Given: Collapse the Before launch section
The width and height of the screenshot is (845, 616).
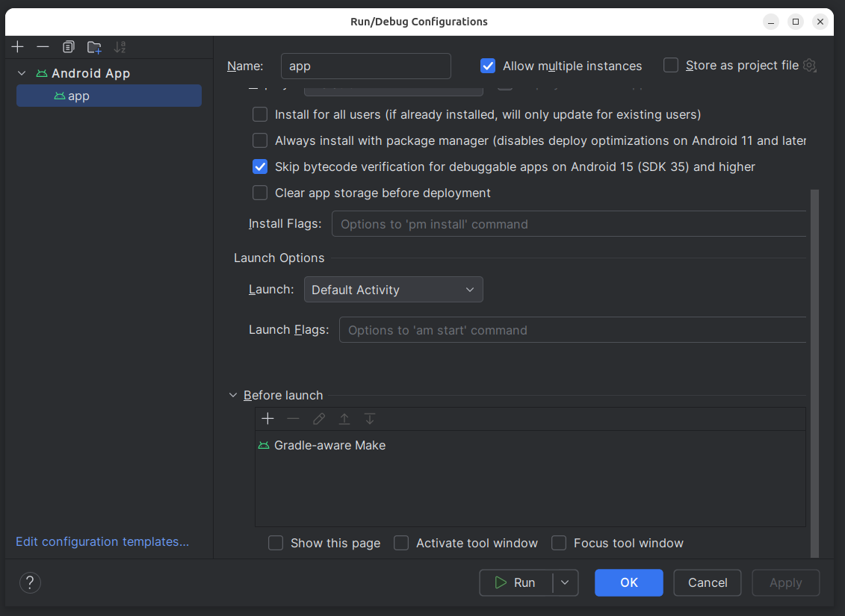Looking at the screenshot, I should 234,396.
